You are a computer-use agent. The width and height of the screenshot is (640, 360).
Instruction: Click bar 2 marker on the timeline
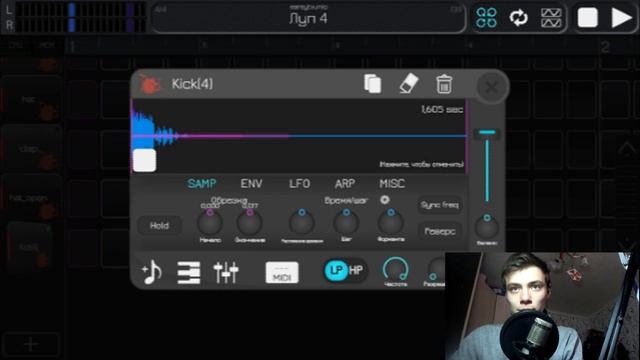click(605, 47)
